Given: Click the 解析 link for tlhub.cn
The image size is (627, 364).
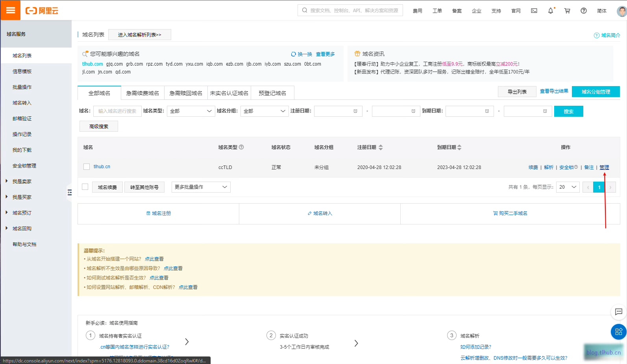Looking at the screenshot, I should tap(549, 167).
